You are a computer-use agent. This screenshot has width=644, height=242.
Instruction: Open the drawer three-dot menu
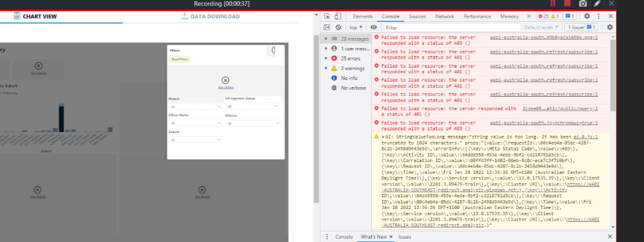coord(327,237)
